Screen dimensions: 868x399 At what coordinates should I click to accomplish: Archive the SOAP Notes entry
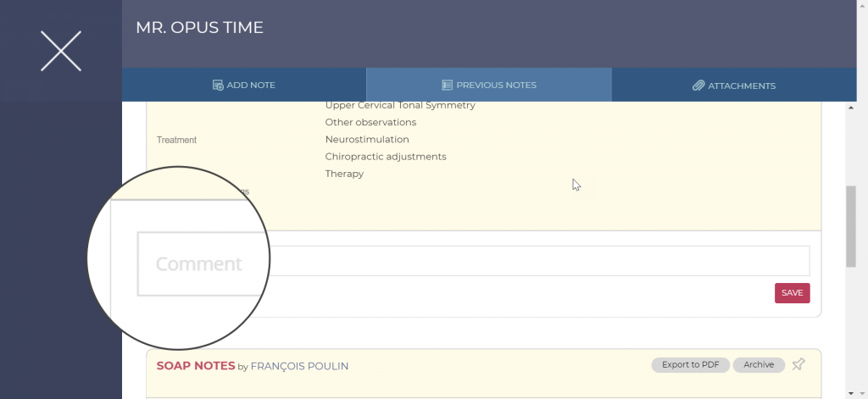pyautogui.click(x=759, y=364)
